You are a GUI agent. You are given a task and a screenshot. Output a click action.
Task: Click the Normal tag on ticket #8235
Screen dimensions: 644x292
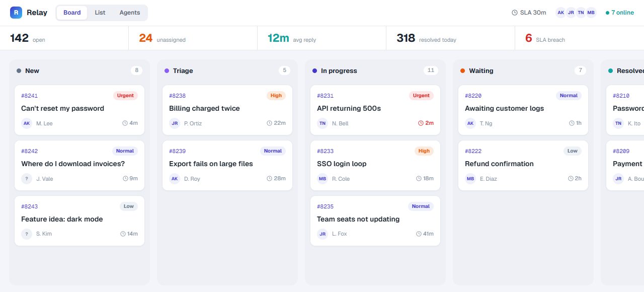click(421, 206)
